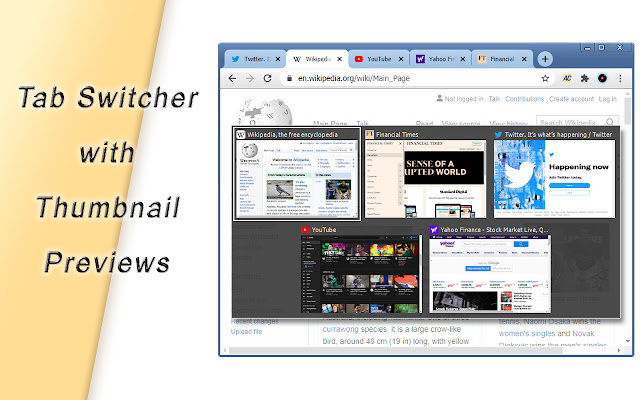Screen dimensions: 640x400
Task: Close the Yahoo Finance tab
Action: 462,59
